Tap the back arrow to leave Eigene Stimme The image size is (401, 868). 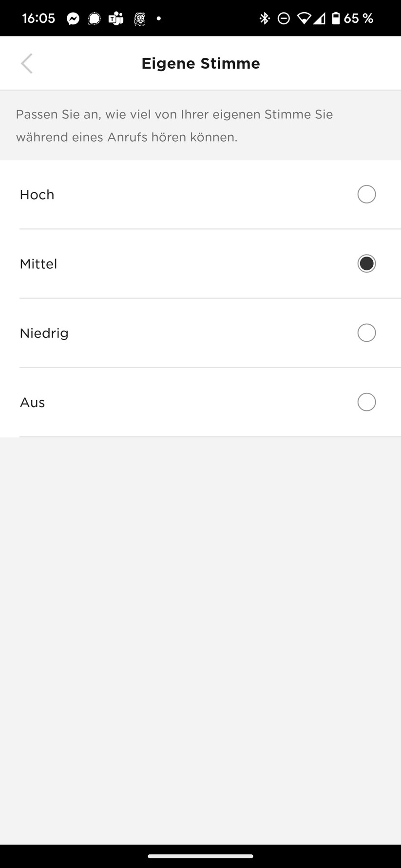tap(27, 63)
